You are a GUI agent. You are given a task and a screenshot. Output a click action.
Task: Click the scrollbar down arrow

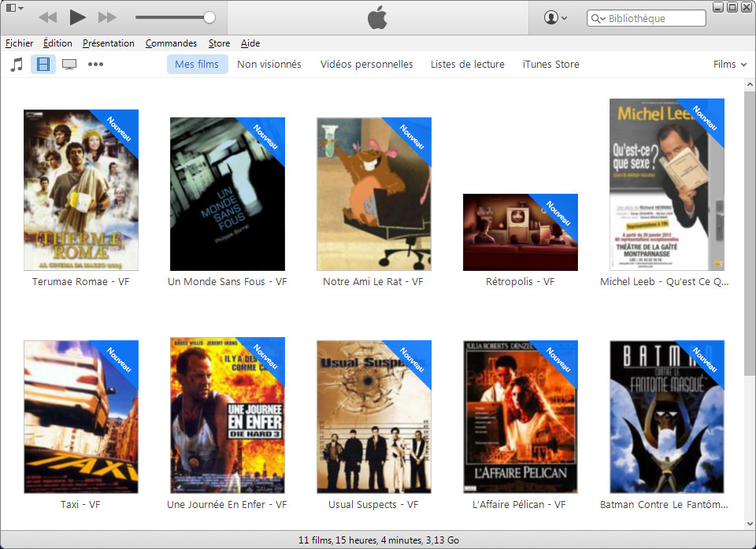pos(748,523)
